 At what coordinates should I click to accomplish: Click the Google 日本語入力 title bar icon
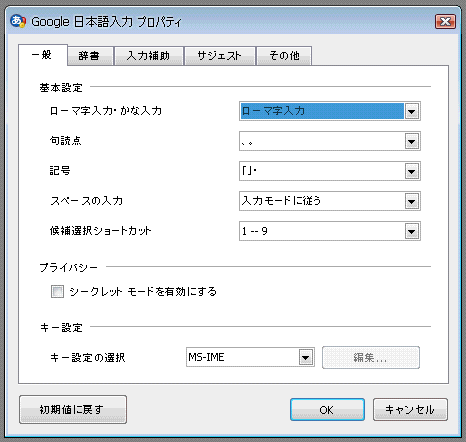(x=18, y=21)
